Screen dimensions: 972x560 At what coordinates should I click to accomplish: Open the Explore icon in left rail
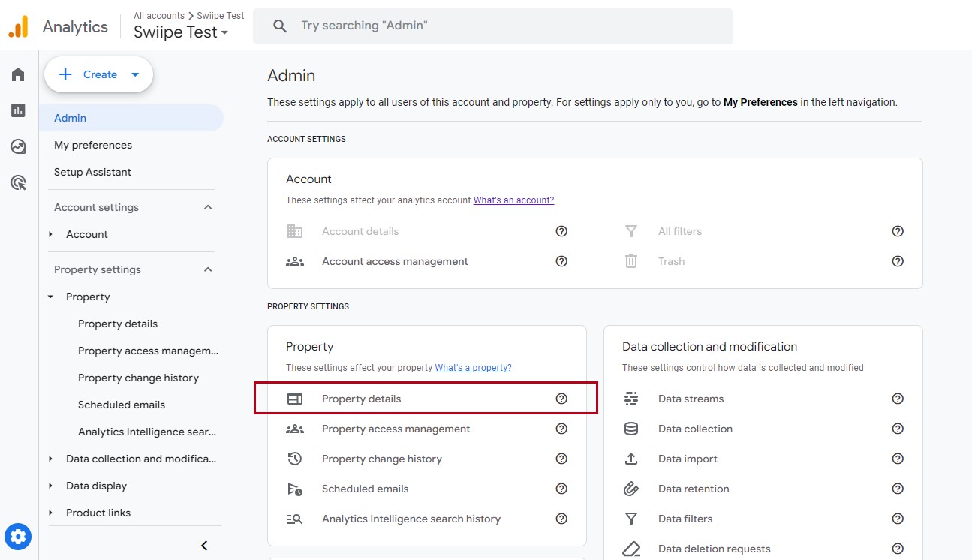click(18, 146)
